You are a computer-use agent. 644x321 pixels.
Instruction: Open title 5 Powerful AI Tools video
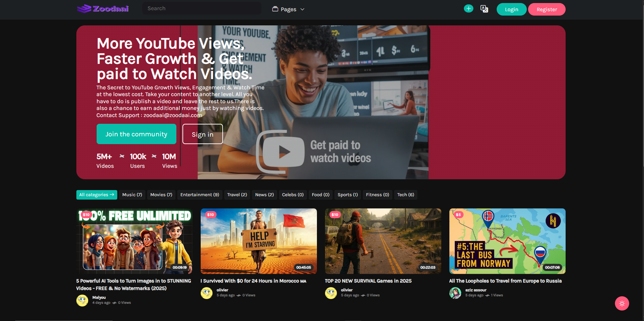tap(133, 284)
